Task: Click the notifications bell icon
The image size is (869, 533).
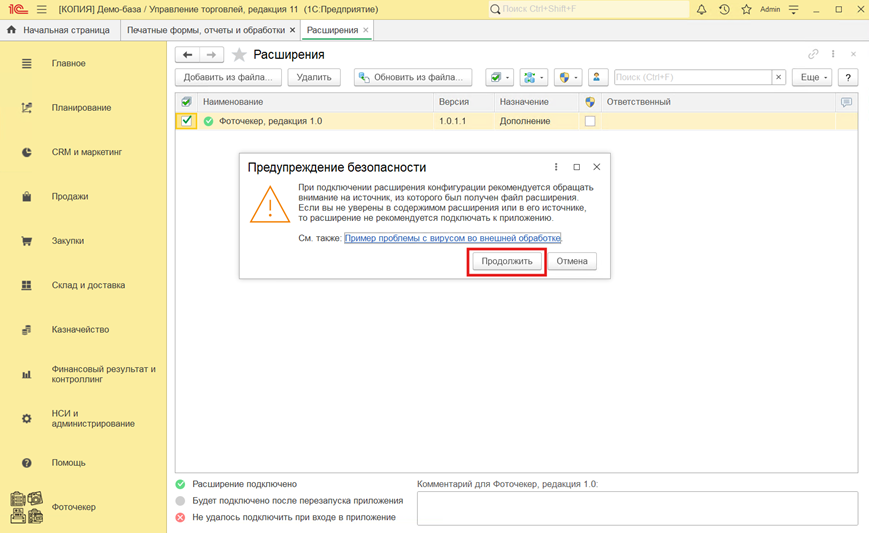Action: click(701, 9)
